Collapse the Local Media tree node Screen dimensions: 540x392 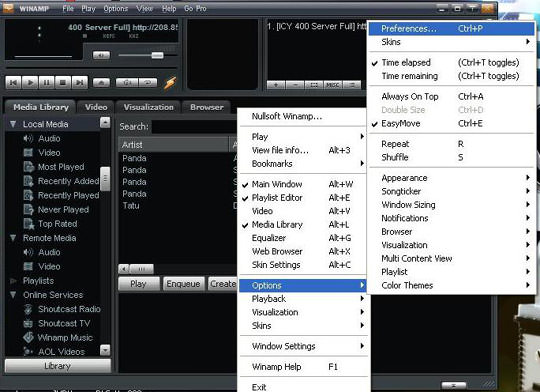pyautogui.click(x=13, y=124)
